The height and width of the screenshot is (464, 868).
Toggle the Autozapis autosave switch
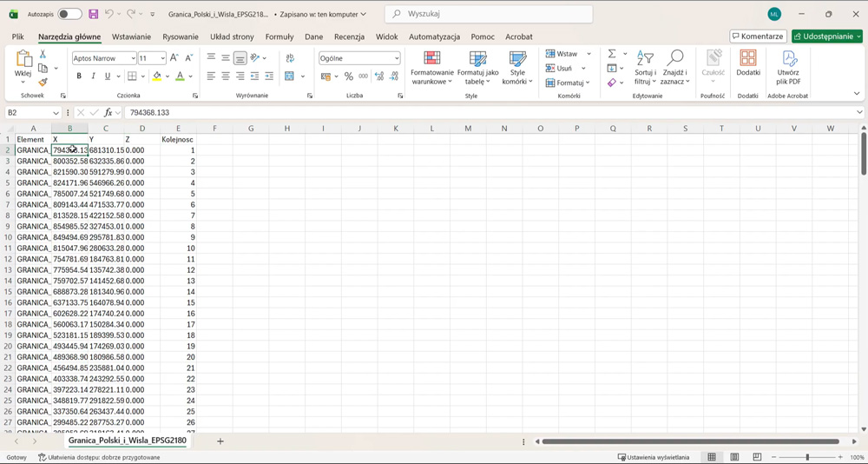click(x=69, y=15)
